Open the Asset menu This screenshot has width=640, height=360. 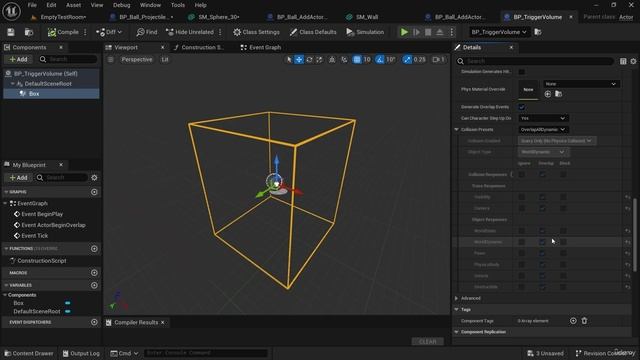pos(73,5)
